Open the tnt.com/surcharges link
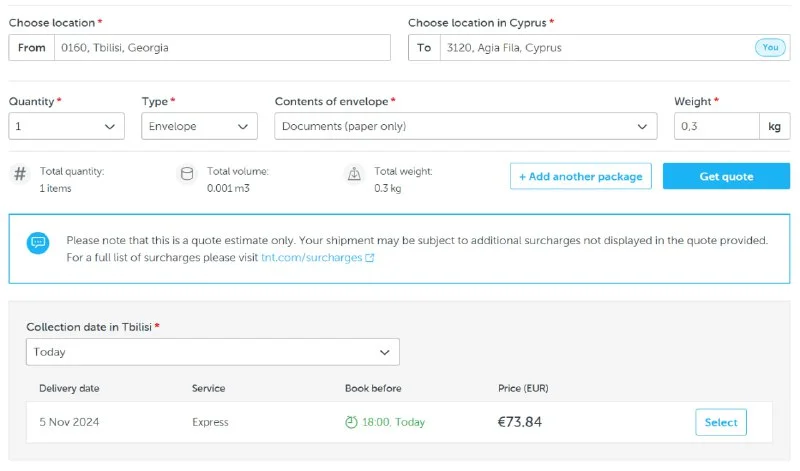The height and width of the screenshot is (471, 800). coord(311,258)
